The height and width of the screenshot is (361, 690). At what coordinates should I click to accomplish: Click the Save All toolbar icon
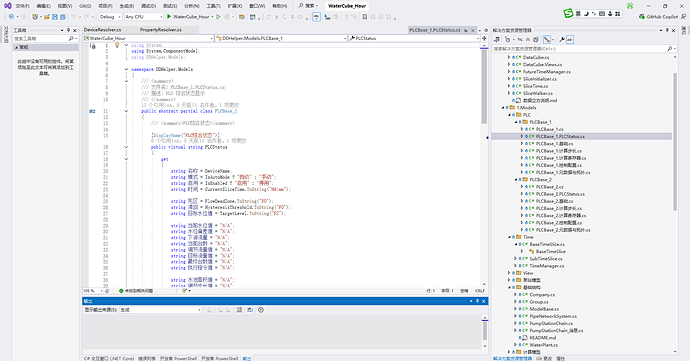point(62,17)
